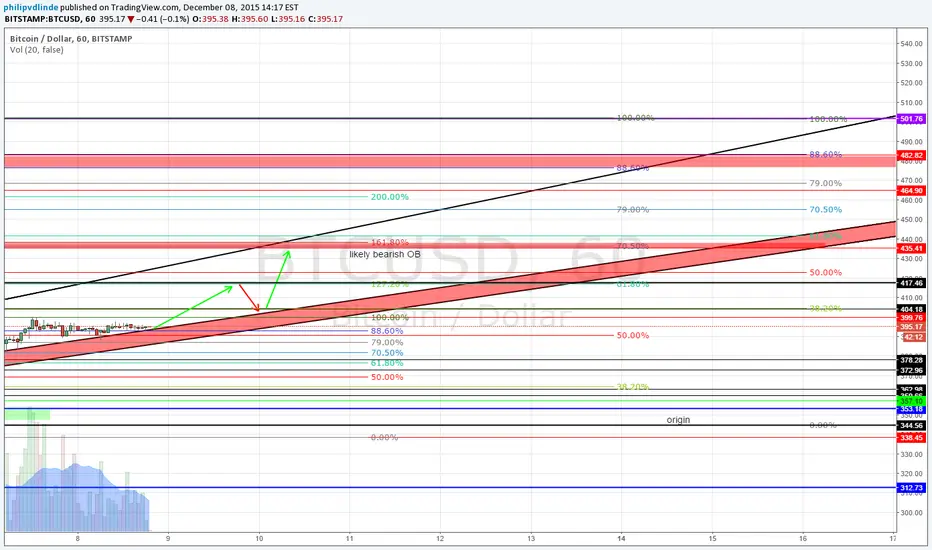Click the green 357.10 price label

911,401
